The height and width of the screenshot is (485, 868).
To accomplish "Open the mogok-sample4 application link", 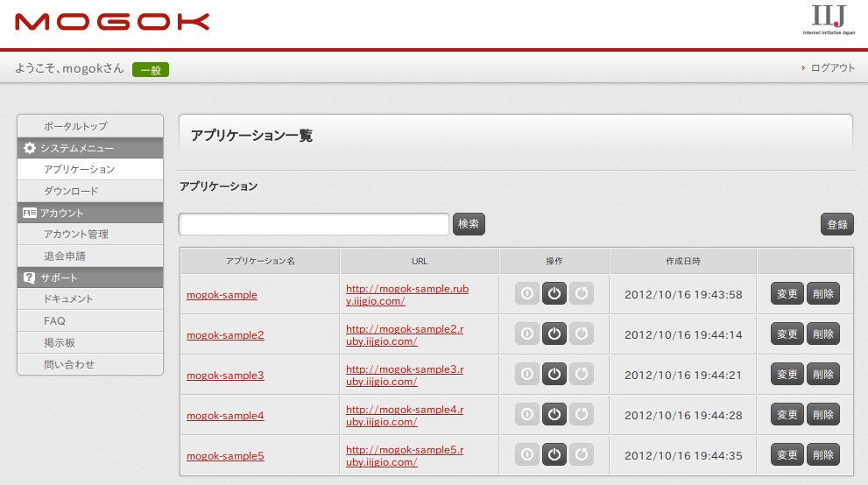I will pyautogui.click(x=225, y=416).
